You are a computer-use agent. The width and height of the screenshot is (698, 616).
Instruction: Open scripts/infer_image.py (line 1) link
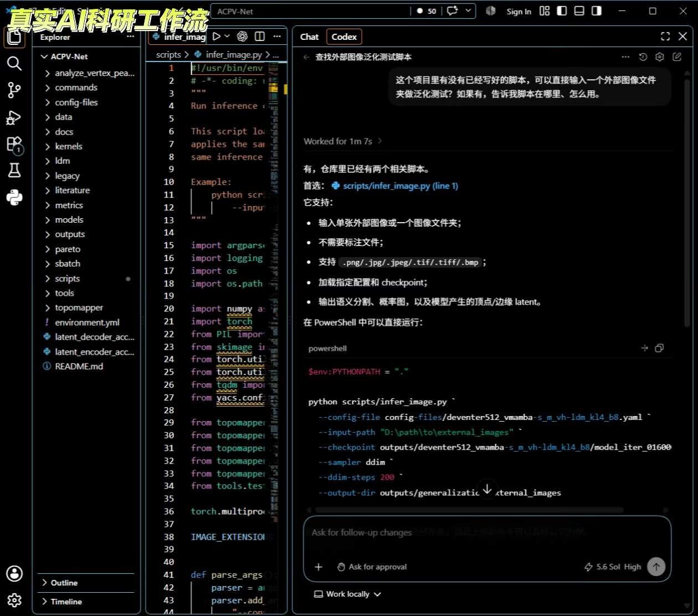pyautogui.click(x=395, y=186)
